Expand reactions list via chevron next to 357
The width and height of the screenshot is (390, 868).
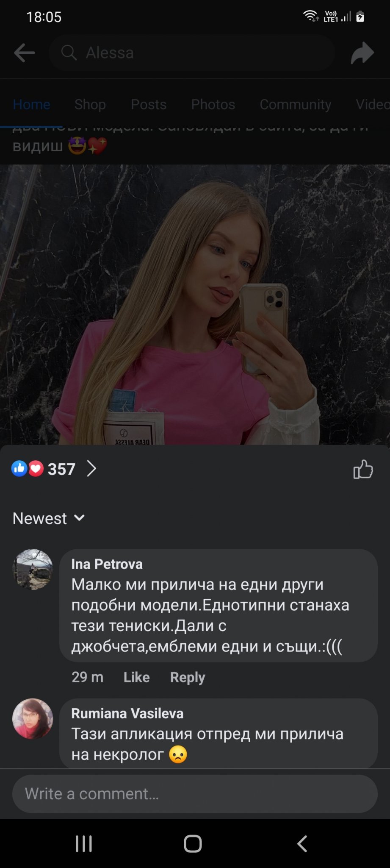91,469
